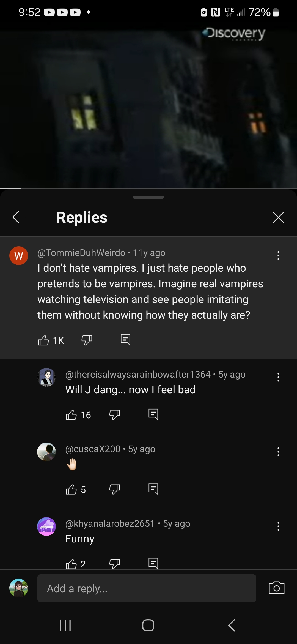Viewport: 297px width, 644px height.
Task: Open @cuscaX200's channel name
Action: point(93,449)
